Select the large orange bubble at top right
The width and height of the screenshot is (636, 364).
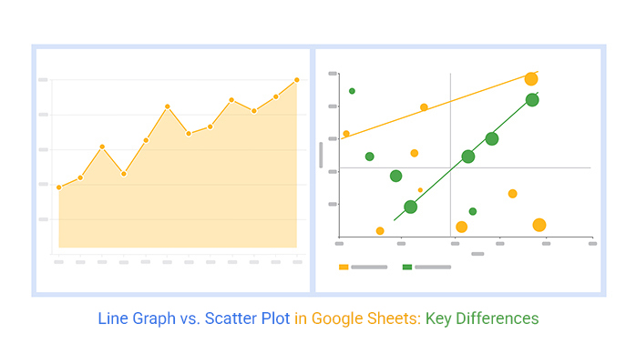point(531,79)
